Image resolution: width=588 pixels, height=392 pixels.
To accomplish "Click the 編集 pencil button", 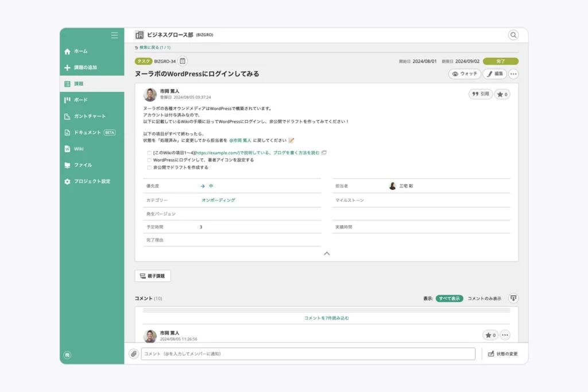I will [494, 74].
